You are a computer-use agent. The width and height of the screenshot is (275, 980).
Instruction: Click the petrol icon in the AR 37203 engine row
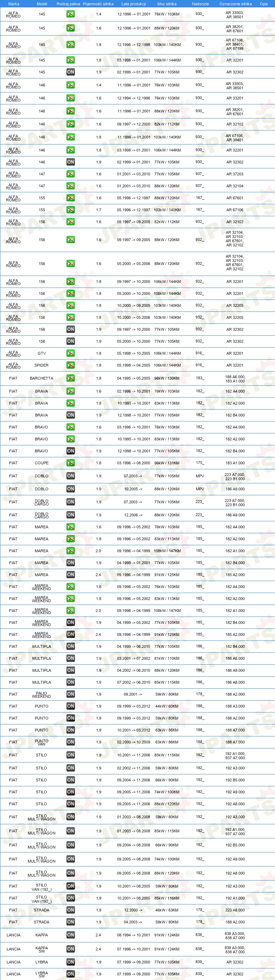[x=70, y=174]
